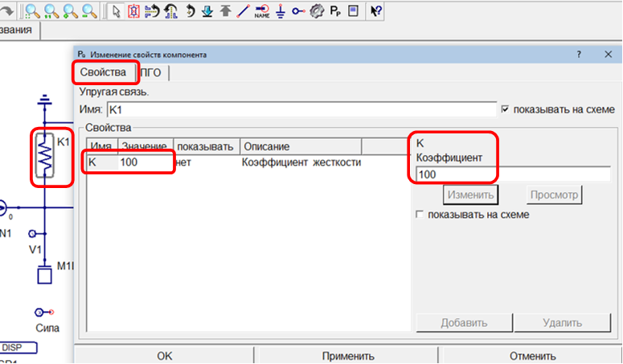Screen dimensions: 623x364
Task: Confirm the dialog with OK
Action: click(x=164, y=356)
